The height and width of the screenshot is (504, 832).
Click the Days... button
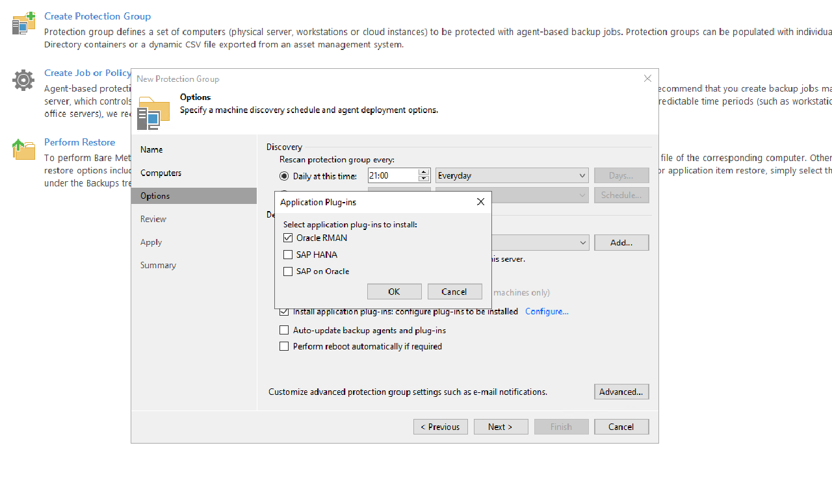(x=621, y=175)
